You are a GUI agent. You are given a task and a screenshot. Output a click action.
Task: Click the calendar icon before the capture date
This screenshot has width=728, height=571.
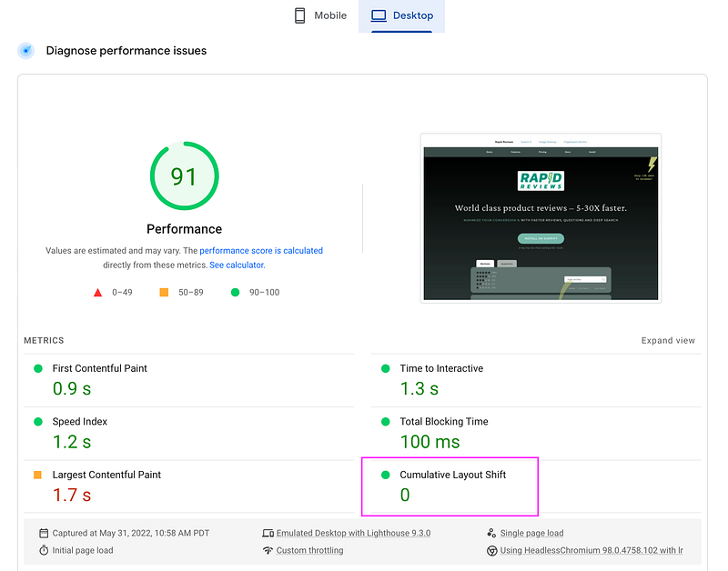43,533
